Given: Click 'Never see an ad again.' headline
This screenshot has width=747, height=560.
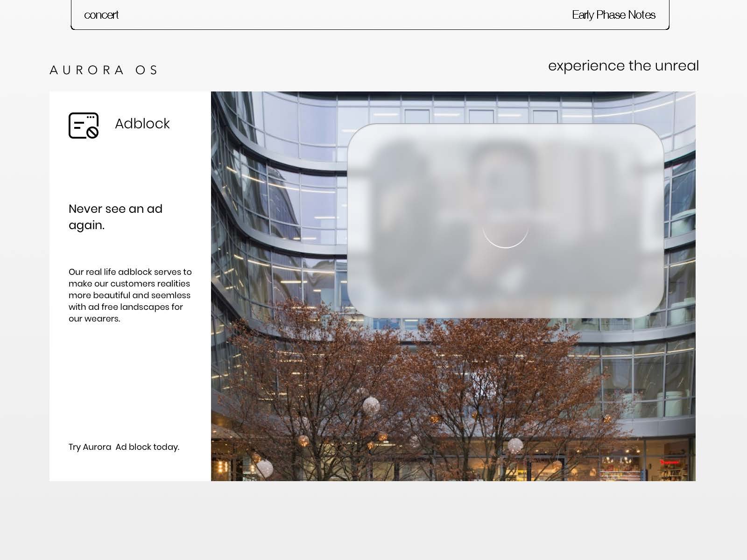Looking at the screenshot, I should (x=115, y=217).
